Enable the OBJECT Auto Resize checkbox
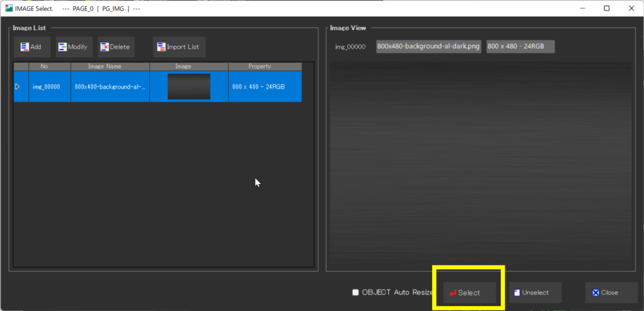The image size is (644, 311). (356, 292)
